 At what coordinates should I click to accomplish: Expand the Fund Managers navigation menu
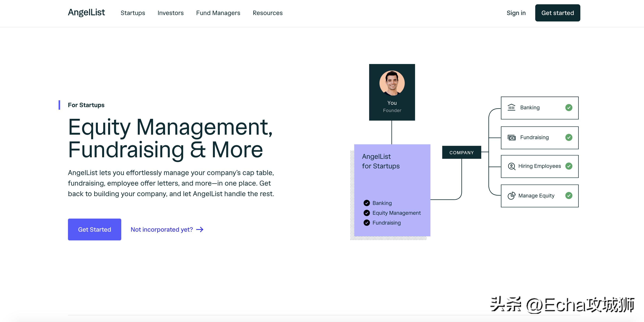tap(218, 13)
